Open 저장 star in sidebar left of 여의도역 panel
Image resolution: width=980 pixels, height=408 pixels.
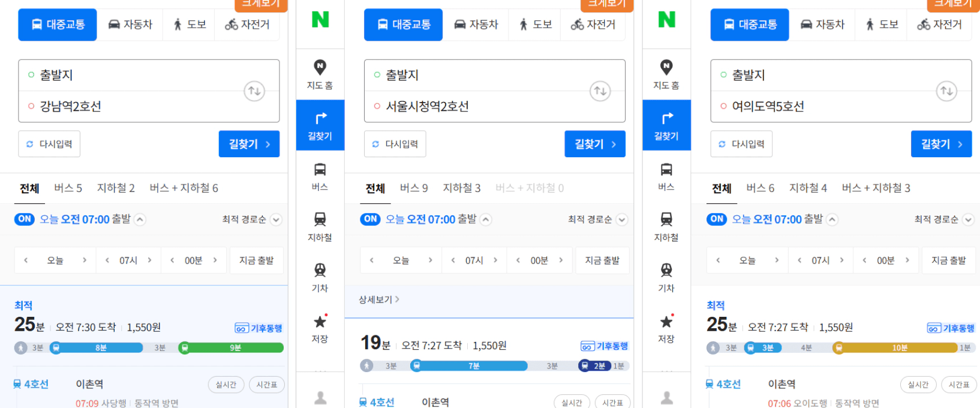666,328
